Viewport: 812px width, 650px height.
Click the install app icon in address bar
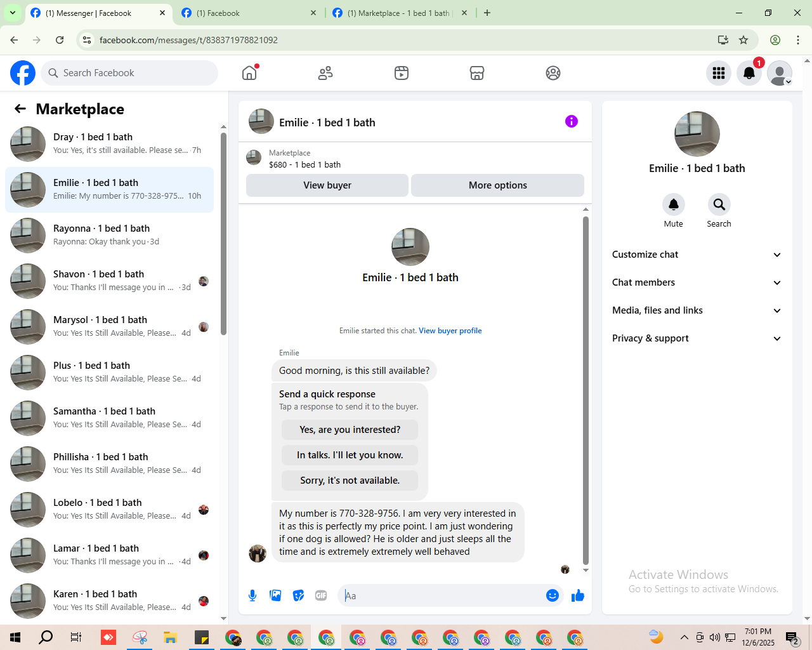click(723, 40)
